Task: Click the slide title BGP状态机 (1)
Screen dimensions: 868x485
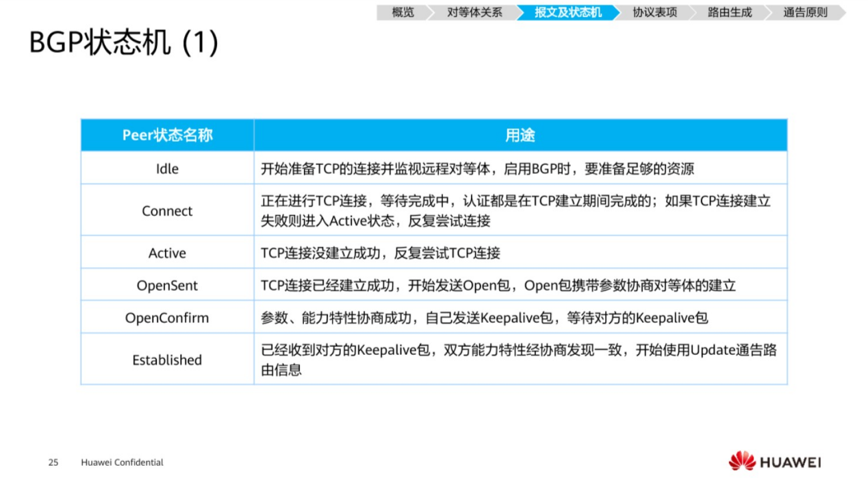Action: [x=124, y=42]
